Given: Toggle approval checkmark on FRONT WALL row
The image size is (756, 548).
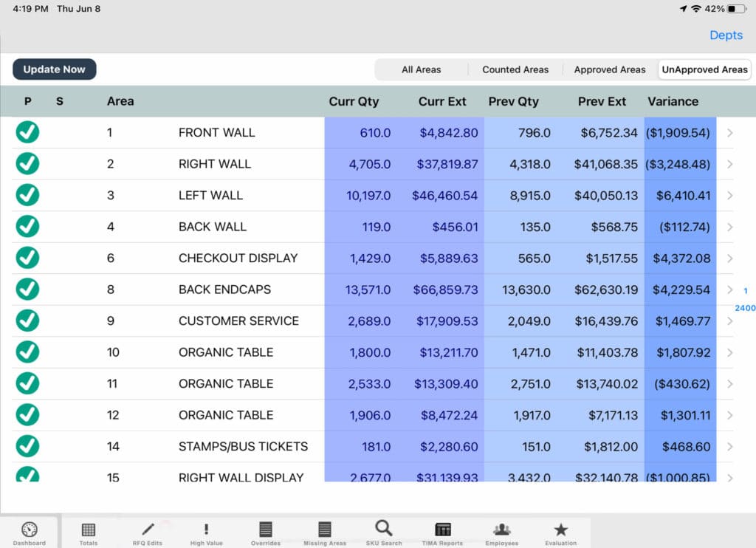Looking at the screenshot, I should 27,132.
